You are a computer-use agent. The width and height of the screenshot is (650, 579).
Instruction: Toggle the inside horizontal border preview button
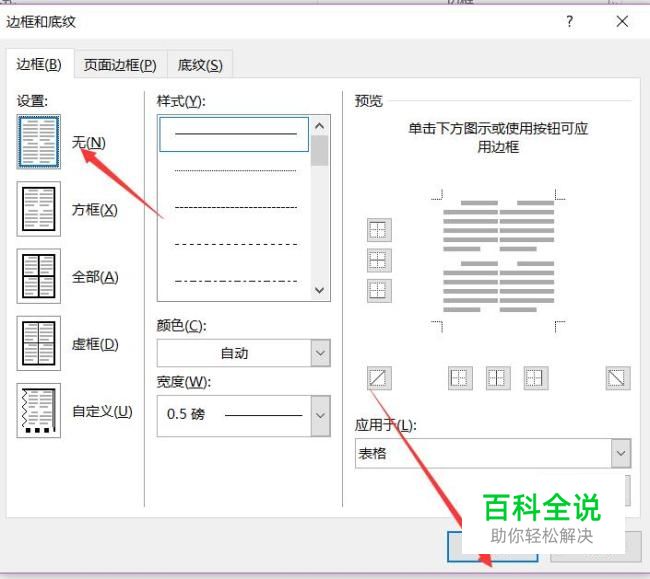coord(379,260)
